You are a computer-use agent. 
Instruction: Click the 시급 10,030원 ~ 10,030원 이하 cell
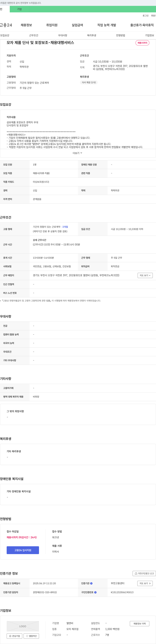127,229
